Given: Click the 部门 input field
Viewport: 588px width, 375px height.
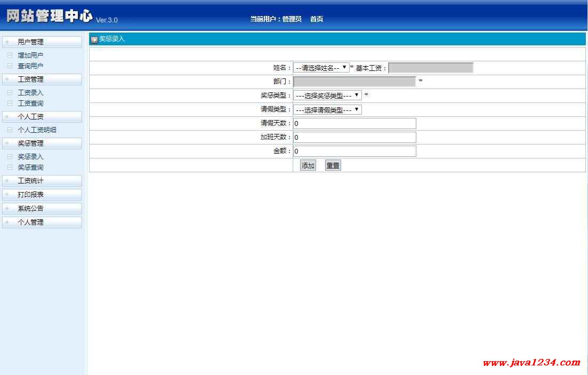Looking at the screenshot, I should [355, 82].
